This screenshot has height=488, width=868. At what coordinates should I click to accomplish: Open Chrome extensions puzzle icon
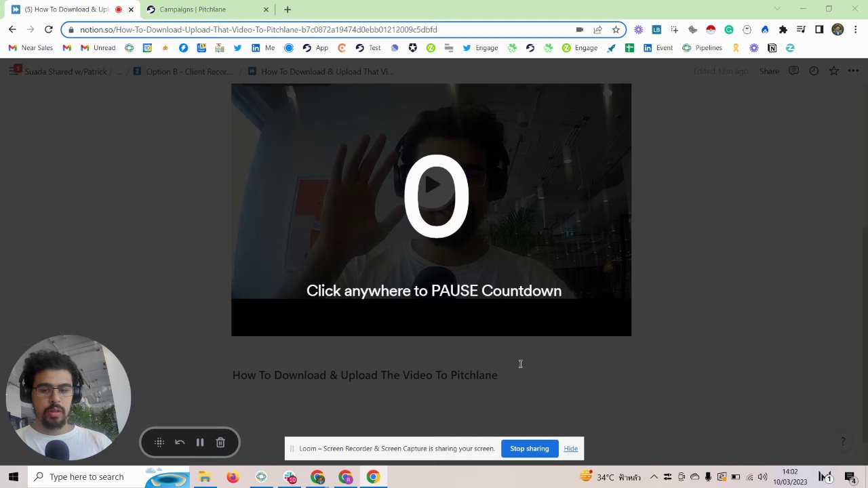[783, 30]
